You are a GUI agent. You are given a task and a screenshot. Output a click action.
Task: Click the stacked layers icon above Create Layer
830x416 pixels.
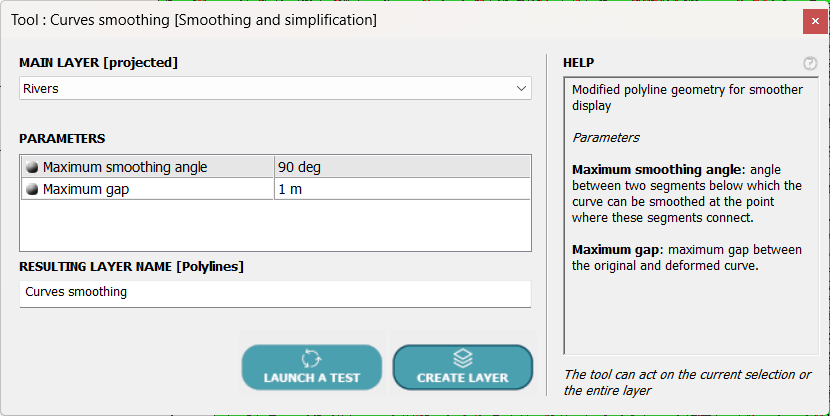pyautogui.click(x=462, y=358)
